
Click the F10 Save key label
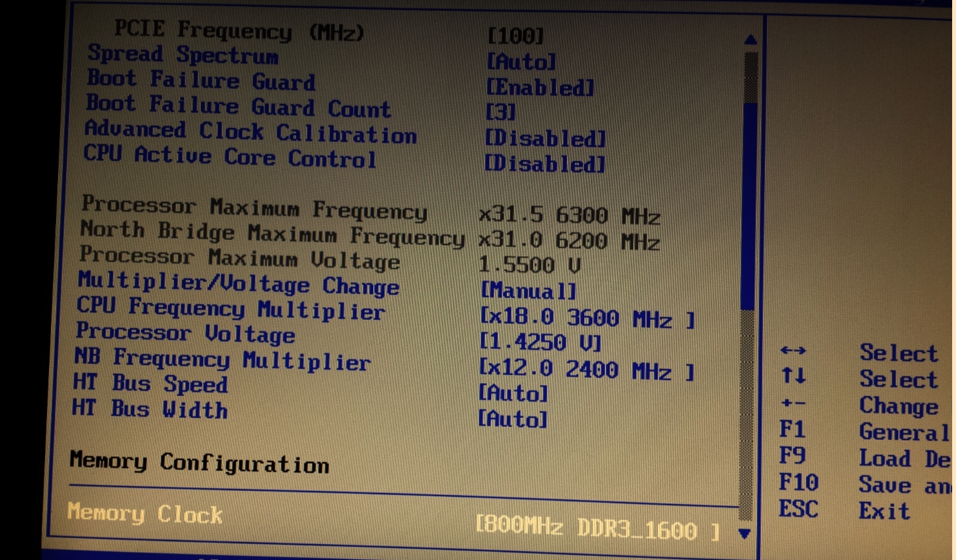799,483
